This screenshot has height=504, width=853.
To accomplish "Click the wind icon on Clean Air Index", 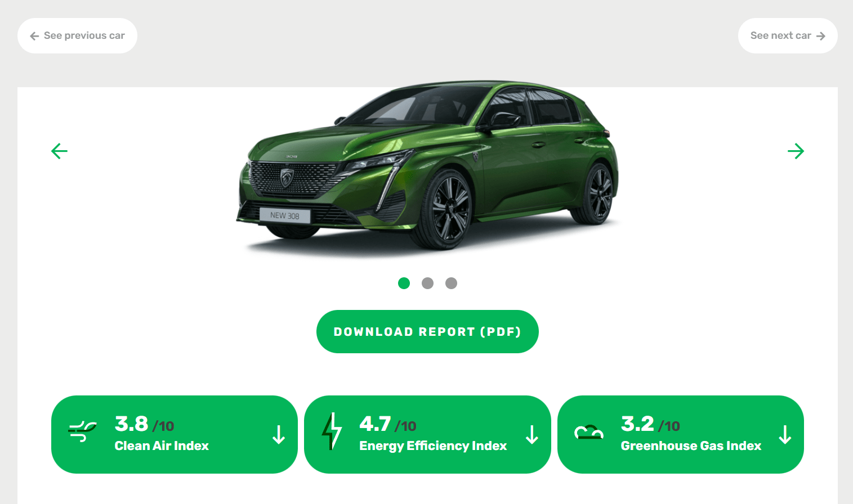I will (82, 431).
